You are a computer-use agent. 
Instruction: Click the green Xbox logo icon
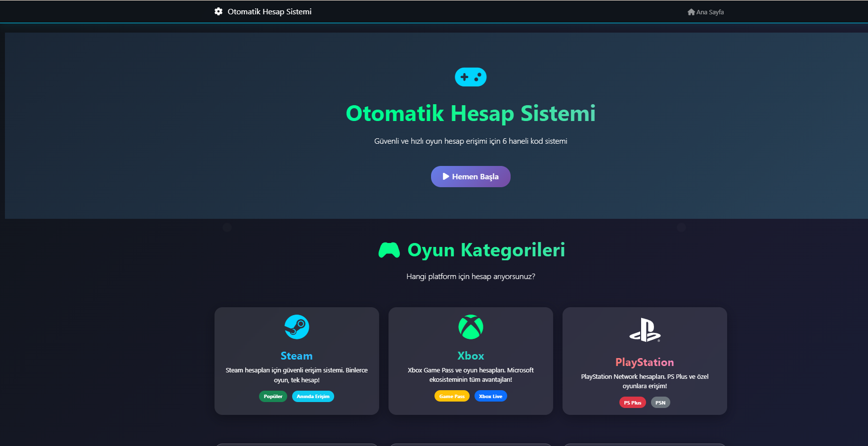point(471,327)
